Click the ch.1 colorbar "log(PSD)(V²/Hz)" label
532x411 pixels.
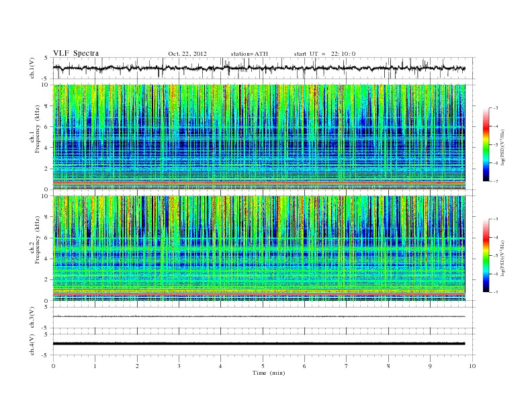pos(502,147)
